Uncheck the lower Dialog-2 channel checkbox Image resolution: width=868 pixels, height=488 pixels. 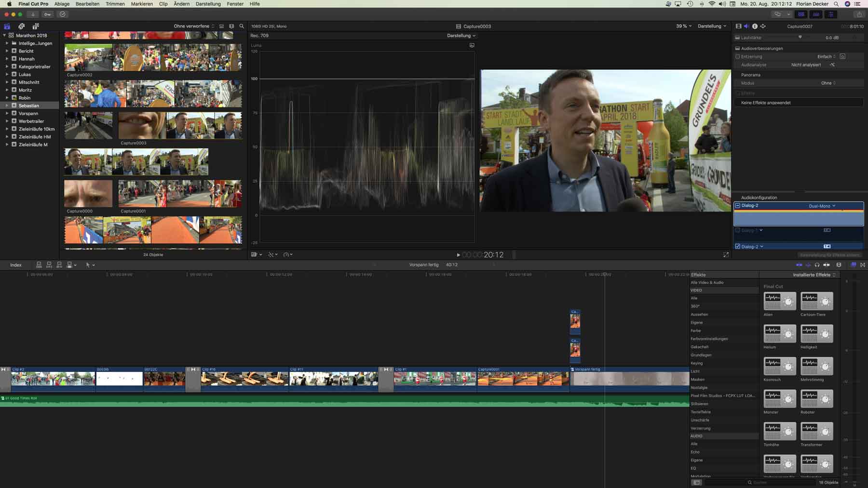tap(737, 246)
